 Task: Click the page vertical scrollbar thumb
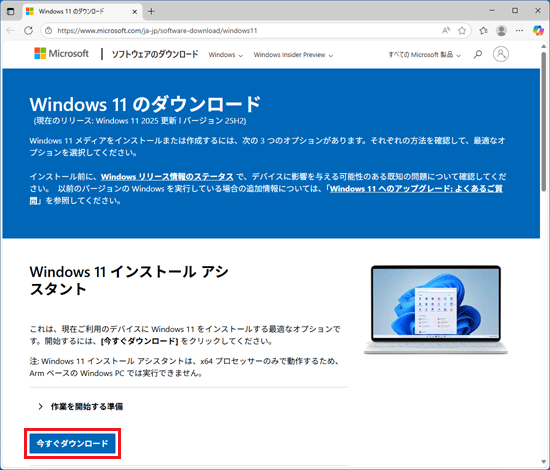(x=544, y=121)
